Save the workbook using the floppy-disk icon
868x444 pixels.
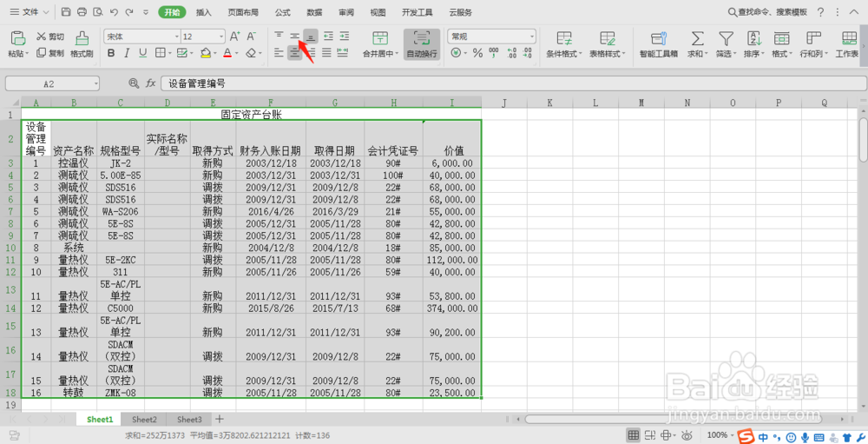(66, 11)
